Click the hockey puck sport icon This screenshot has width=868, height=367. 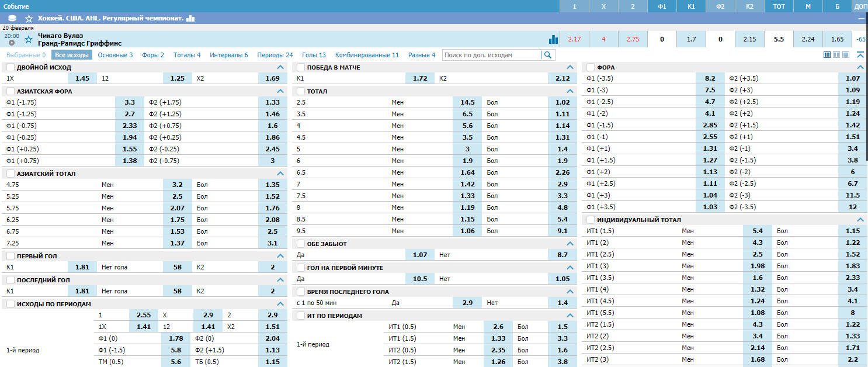click(x=12, y=19)
